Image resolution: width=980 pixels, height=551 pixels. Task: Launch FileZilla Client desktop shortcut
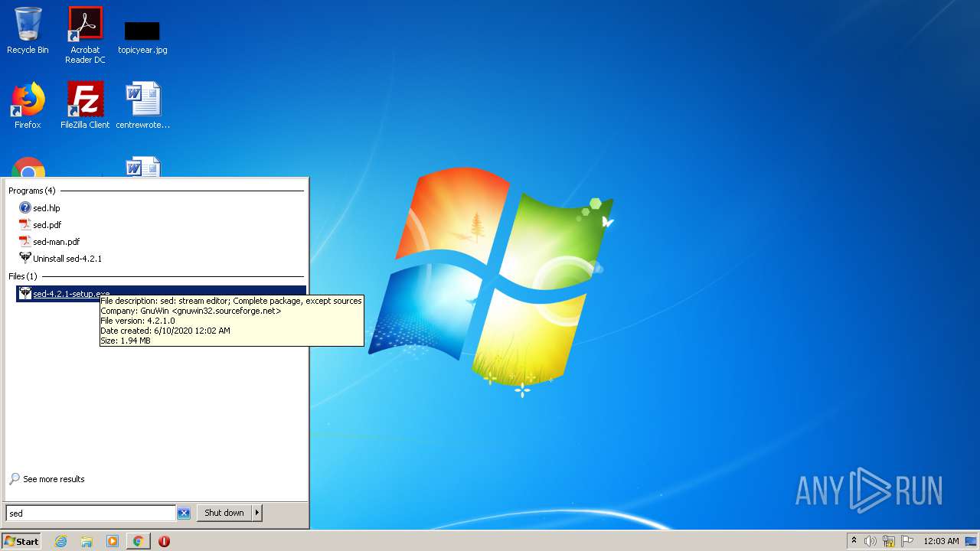click(x=85, y=106)
